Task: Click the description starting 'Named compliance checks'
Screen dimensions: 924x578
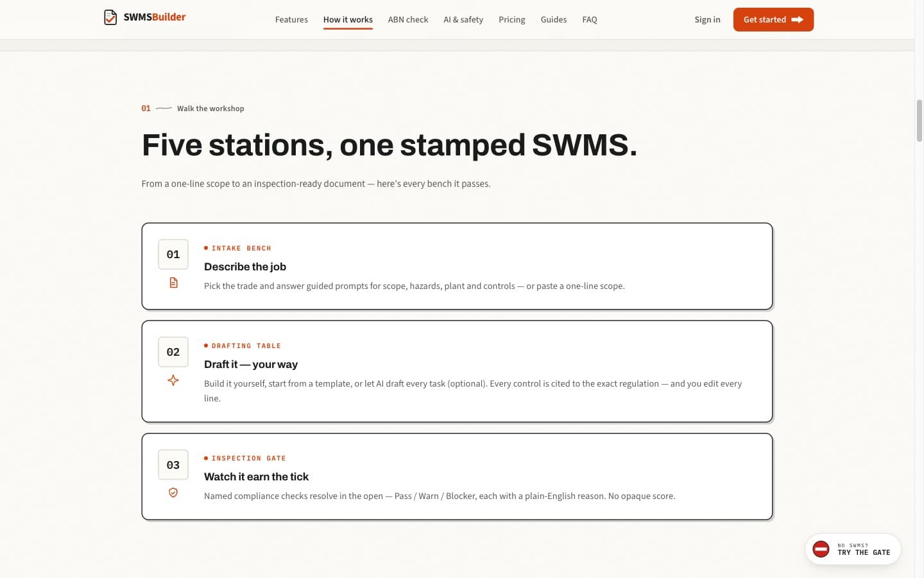Action: pyautogui.click(x=440, y=496)
